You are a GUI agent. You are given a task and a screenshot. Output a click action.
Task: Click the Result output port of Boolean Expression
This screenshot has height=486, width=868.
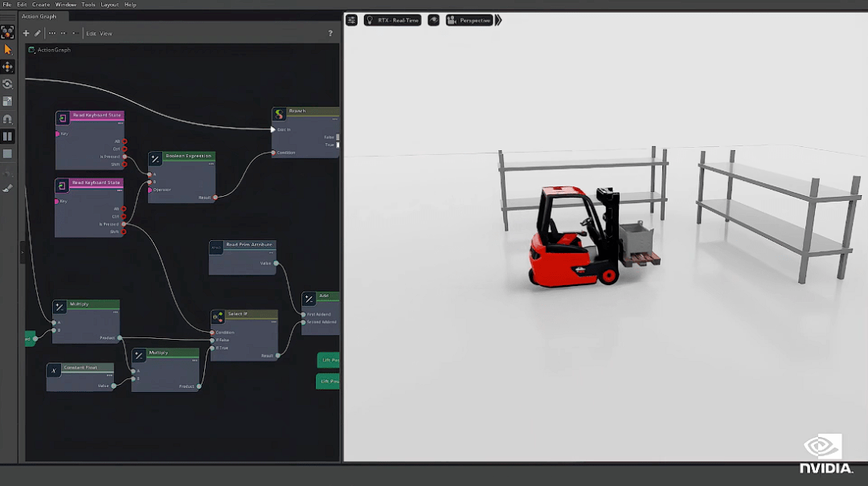(215, 198)
